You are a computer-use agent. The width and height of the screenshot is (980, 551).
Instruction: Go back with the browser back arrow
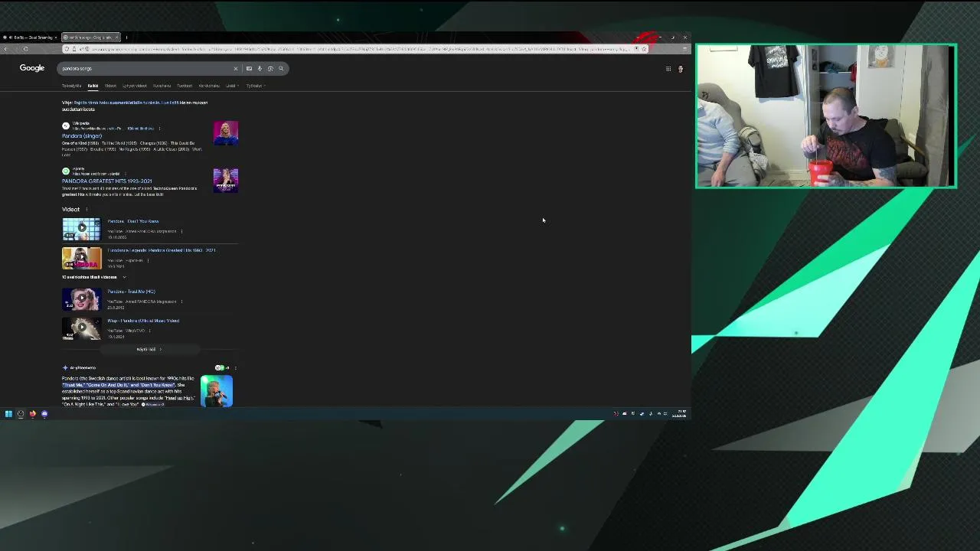pyautogui.click(x=5, y=49)
